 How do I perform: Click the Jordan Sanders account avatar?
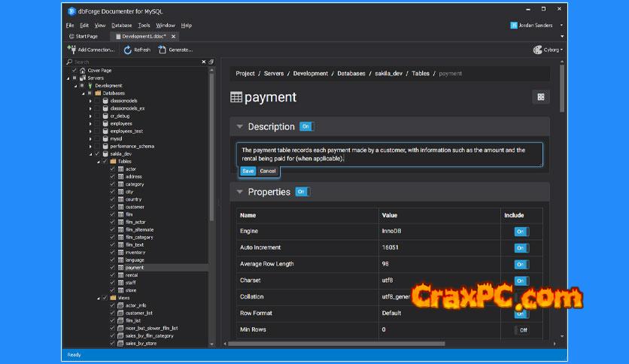pos(514,25)
